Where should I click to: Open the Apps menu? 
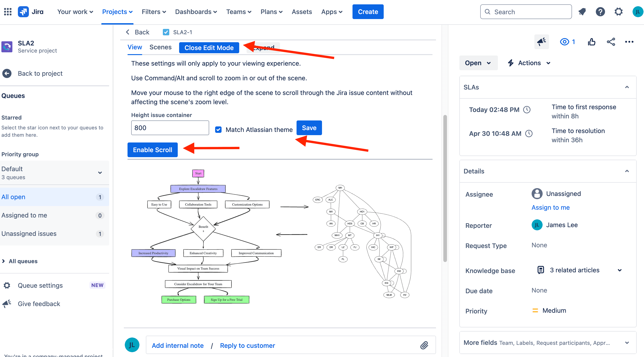[x=332, y=11]
